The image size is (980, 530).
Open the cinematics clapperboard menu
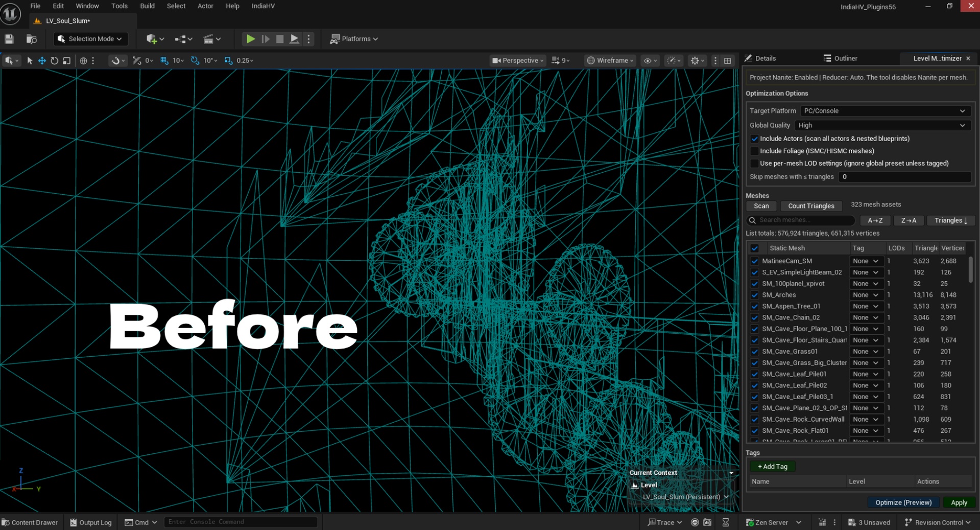(211, 39)
